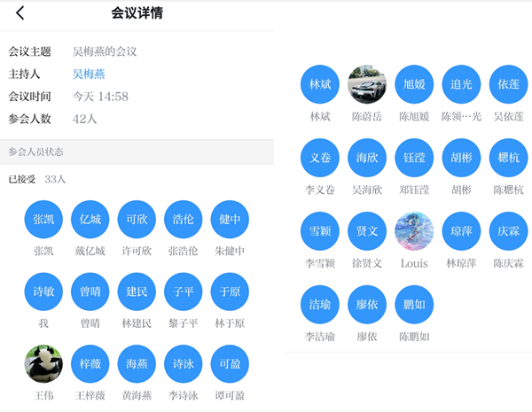Open the 曾晴 attendee avatar
Viewport: 532px width, 412px height.
point(90,292)
